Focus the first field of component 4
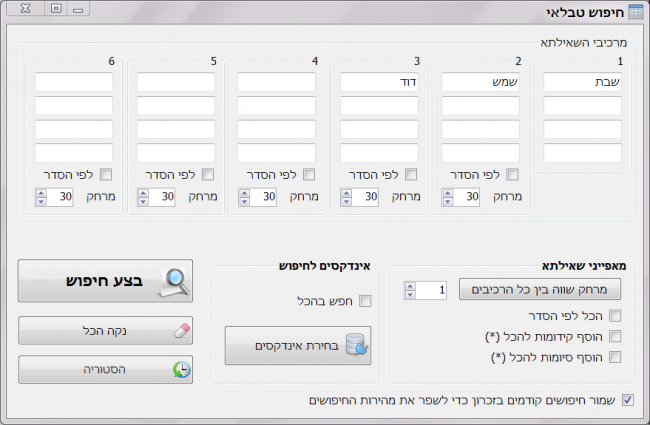This screenshot has height=425, width=650. 276,82
